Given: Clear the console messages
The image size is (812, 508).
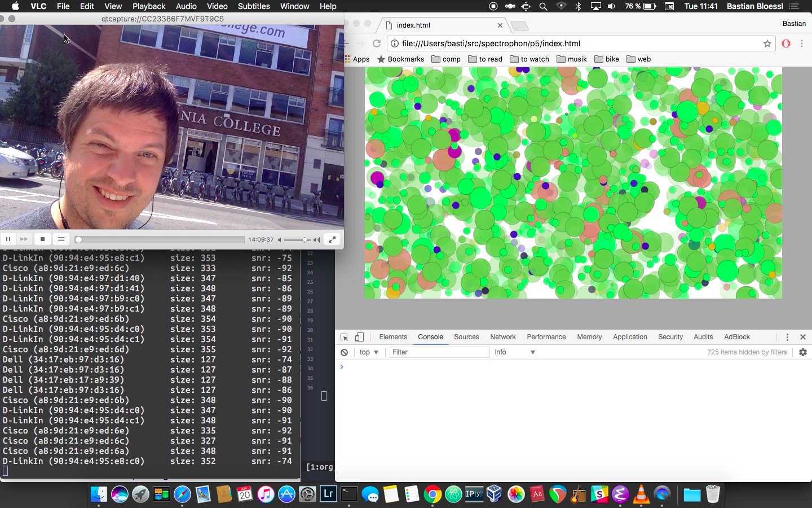Looking at the screenshot, I should click(x=344, y=352).
